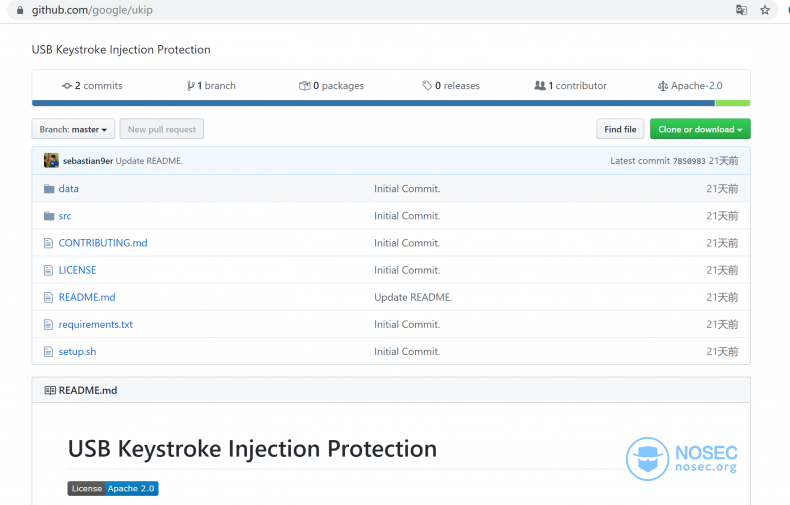
Task: Click the CONTRIBUTING.md file icon
Action: tap(48, 243)
